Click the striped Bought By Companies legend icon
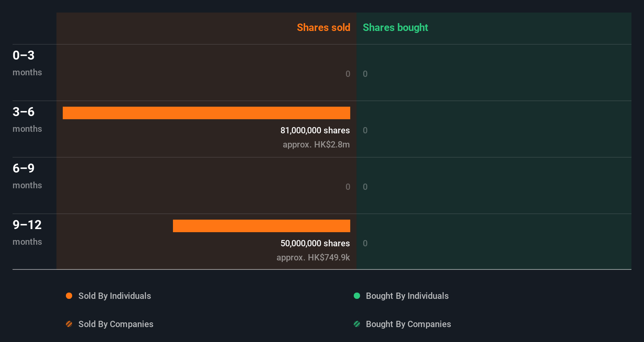The image size is (644, 342). pyautogui.click(x=357, y=324)
